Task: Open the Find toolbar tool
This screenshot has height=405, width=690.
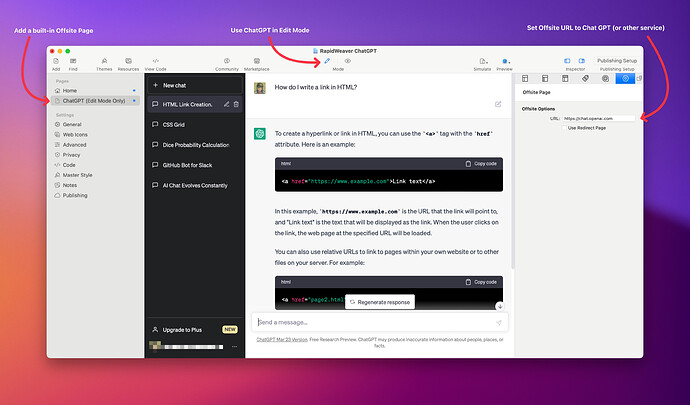Action: tap(73, 61)
